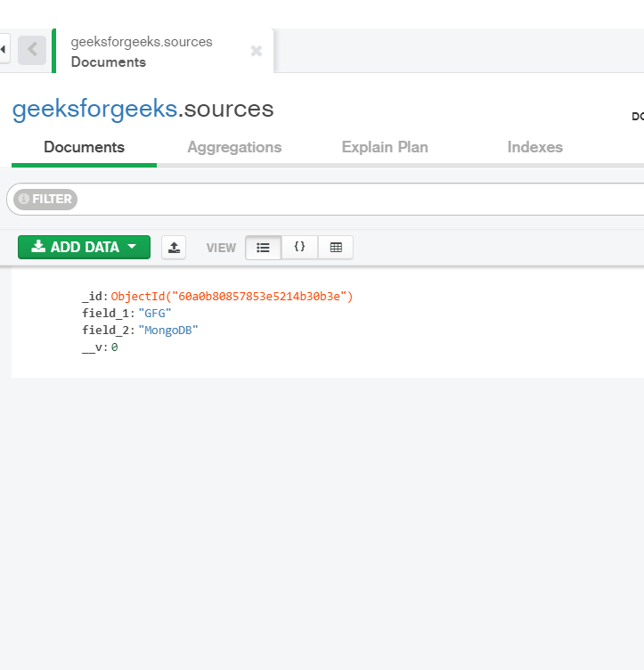Collapse sidebar with small left arrow
The width and height of the screenshot is (644, 670).
(4, 50)
